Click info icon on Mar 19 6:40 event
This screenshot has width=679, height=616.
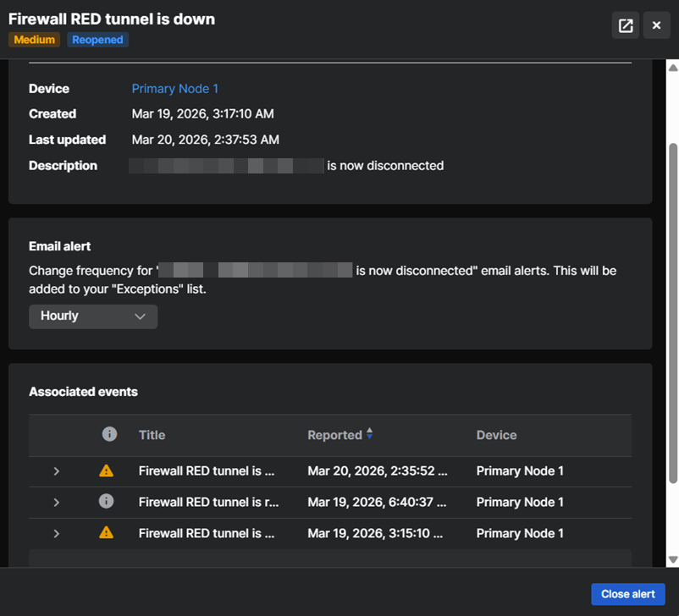coord(106,502)
